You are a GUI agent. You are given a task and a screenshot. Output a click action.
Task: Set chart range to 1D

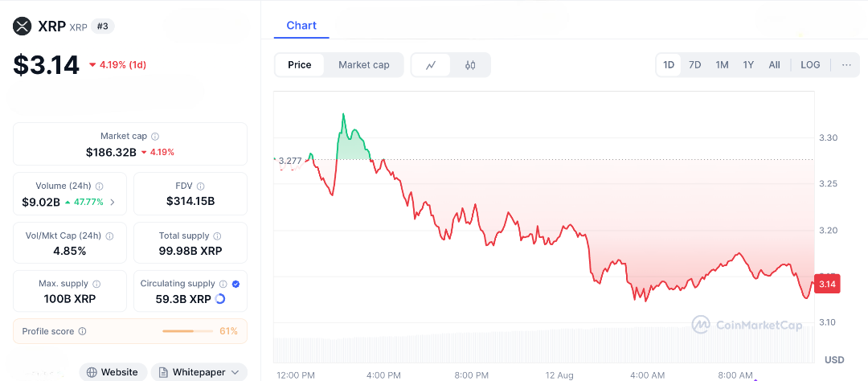(x=669, y=65)
